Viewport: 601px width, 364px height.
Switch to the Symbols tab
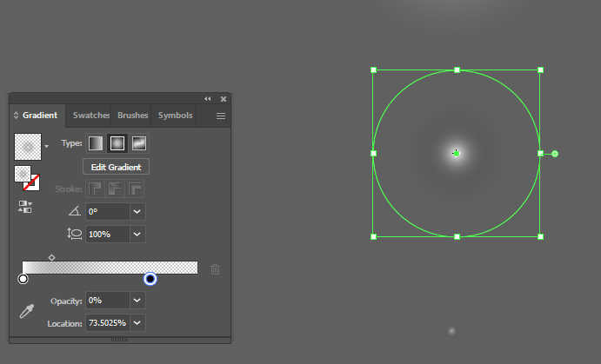tap(175, 116)
